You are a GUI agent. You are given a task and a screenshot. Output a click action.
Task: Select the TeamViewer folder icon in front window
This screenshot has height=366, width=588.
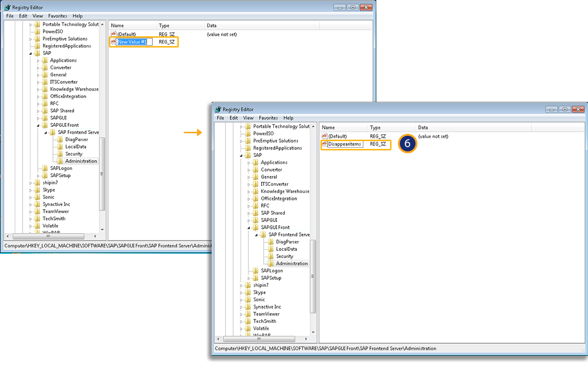248,314
